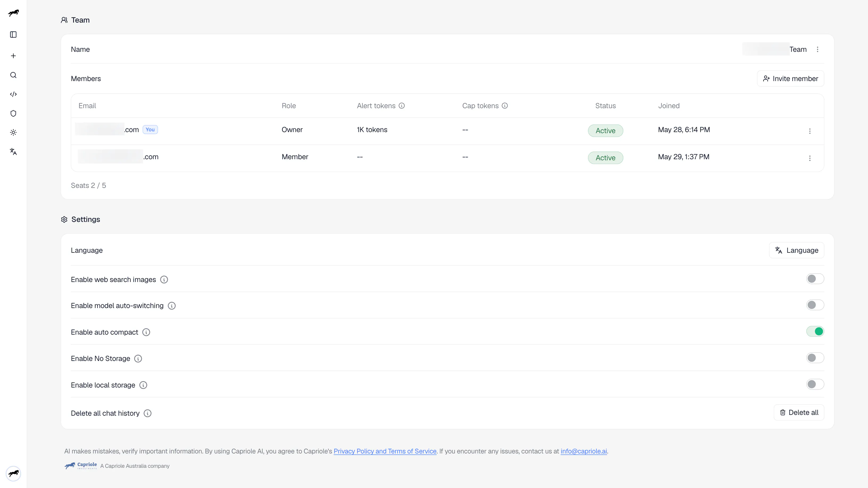This screenshot has width=868, height=488.
Task: Show info for Enable local storage
Action: click(x=143, y=385)
